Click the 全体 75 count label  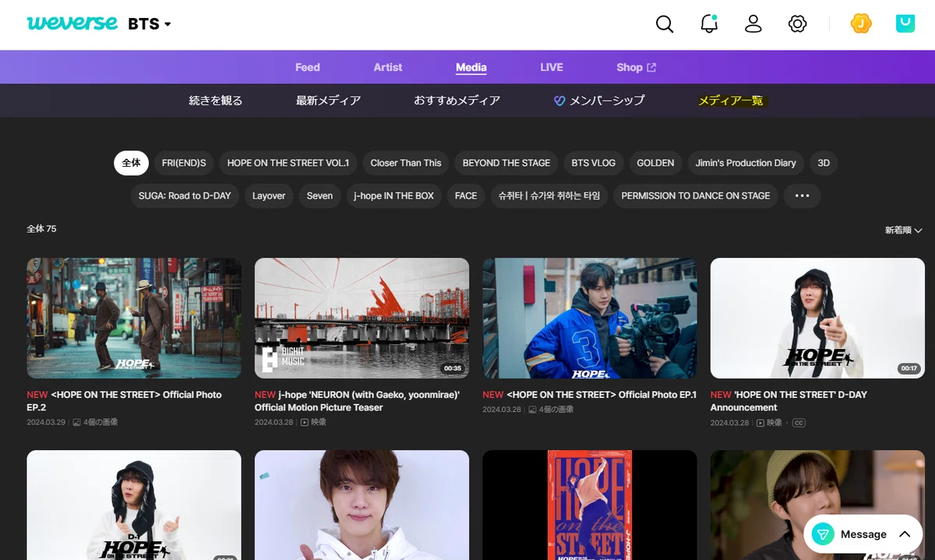[x=41, y=229]
